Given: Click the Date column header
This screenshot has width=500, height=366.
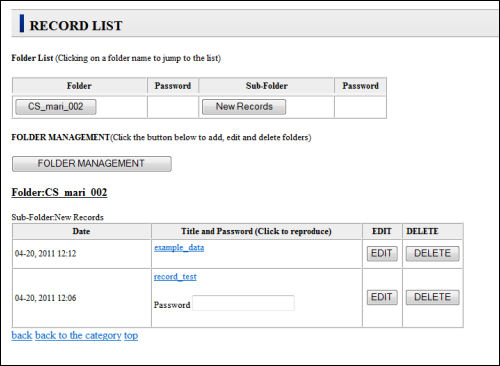Looking at the screenshot, I should (81, 231).
